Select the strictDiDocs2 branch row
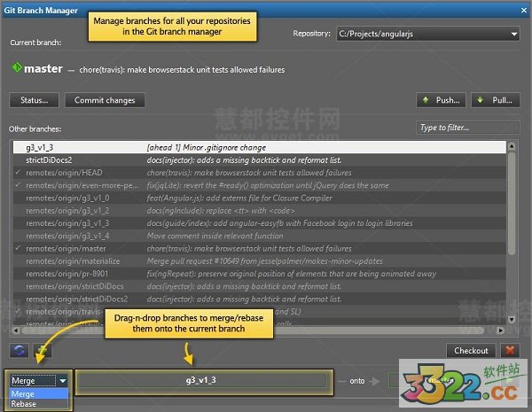This screenshot has height=412, width=532. [x=260, y=159]
